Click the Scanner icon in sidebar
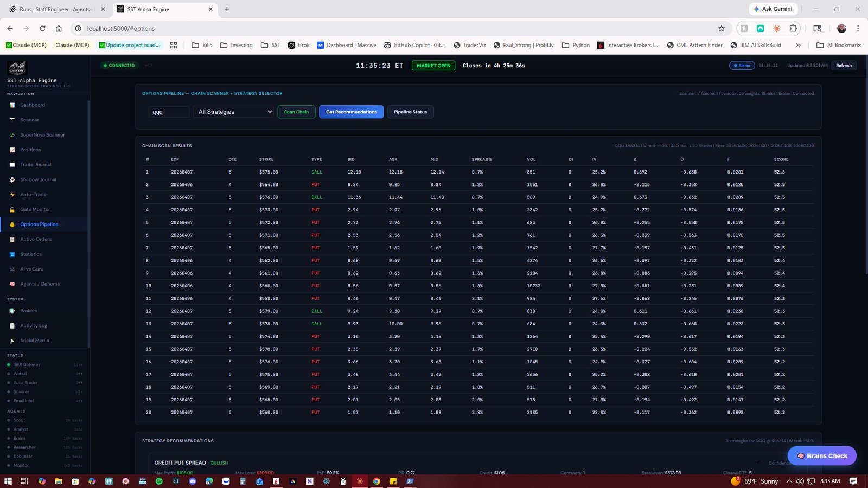This screenshot has width=868, height=488. [x=12, y=120]
